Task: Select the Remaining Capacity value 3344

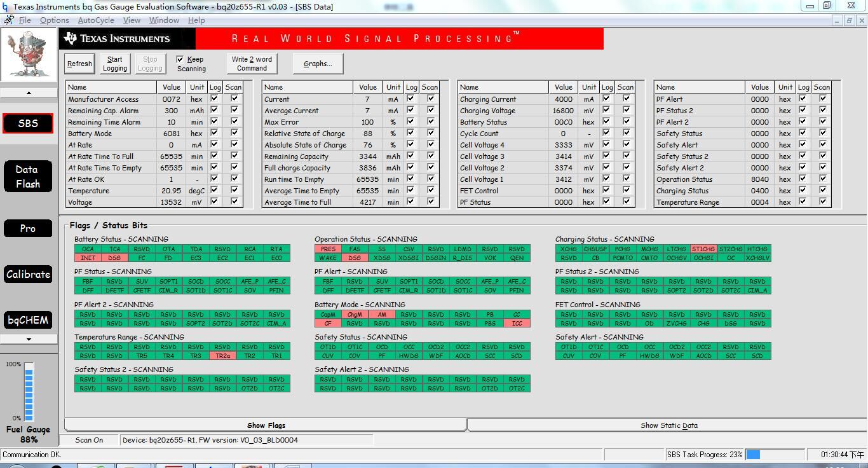Action: click(x=367, y=156)
